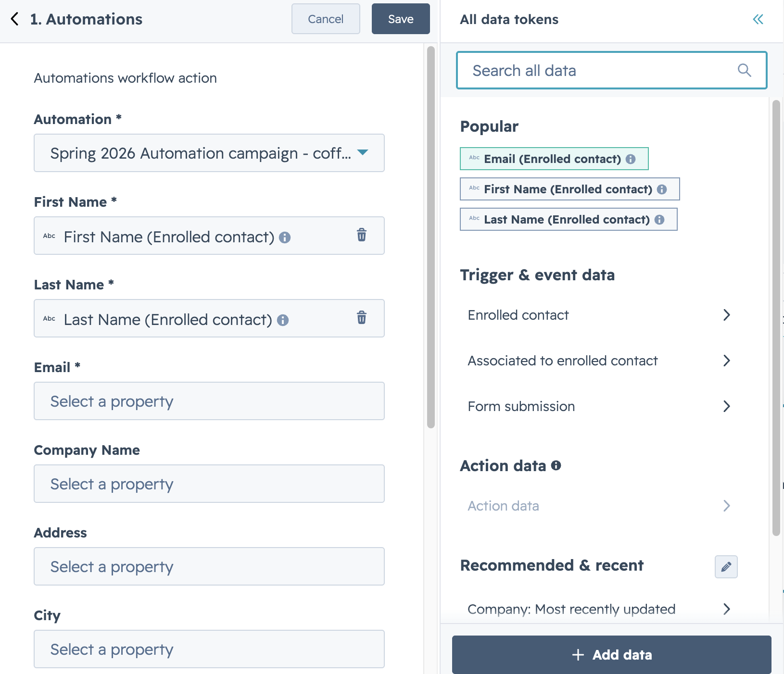Click the Popular section heading
This screenshot has height=674, width=784.
pos(489,126)
